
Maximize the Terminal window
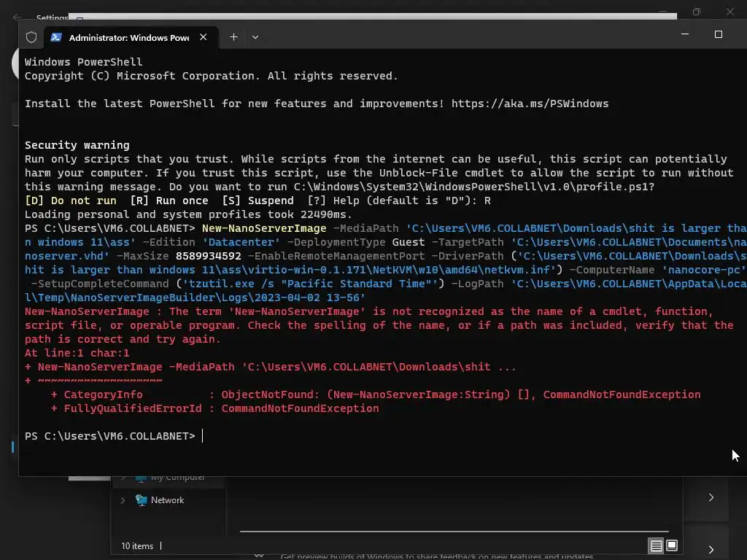(x=719, y=34)
